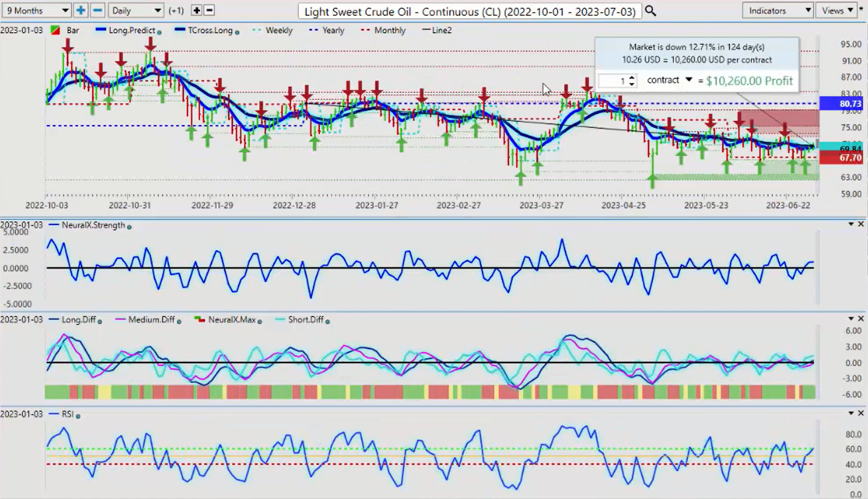This screenshot has width=868, height=499.
Task: Click the settings dot beside Long.Diff
Action: [x=99, y=321]
